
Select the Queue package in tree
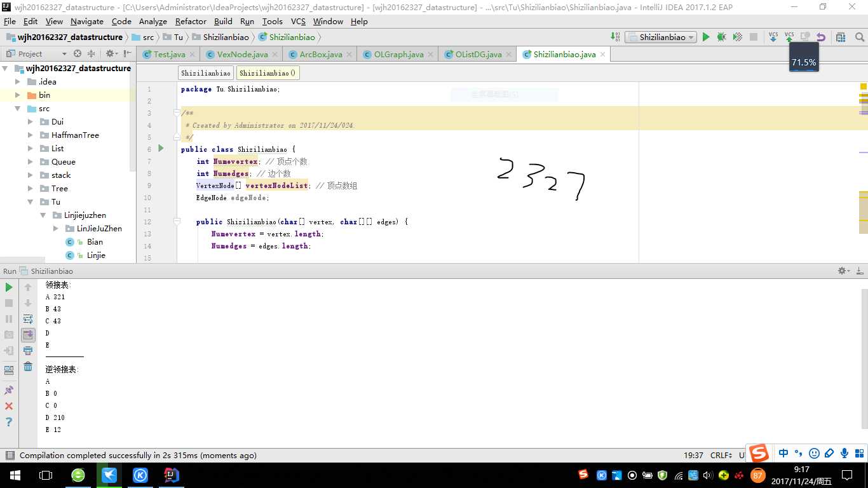tap(64, 161)
